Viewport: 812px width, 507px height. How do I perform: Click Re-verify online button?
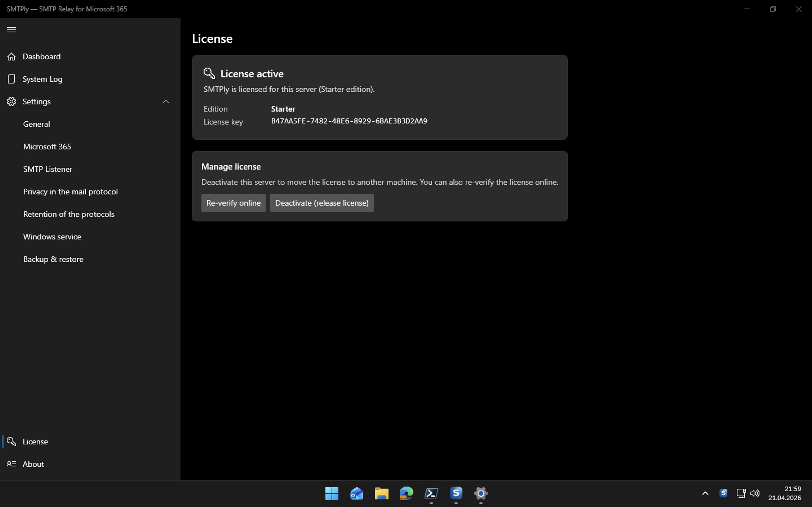233,203
